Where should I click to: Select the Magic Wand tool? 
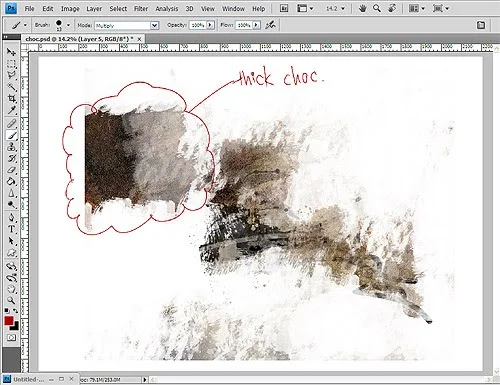coord(11,87)
